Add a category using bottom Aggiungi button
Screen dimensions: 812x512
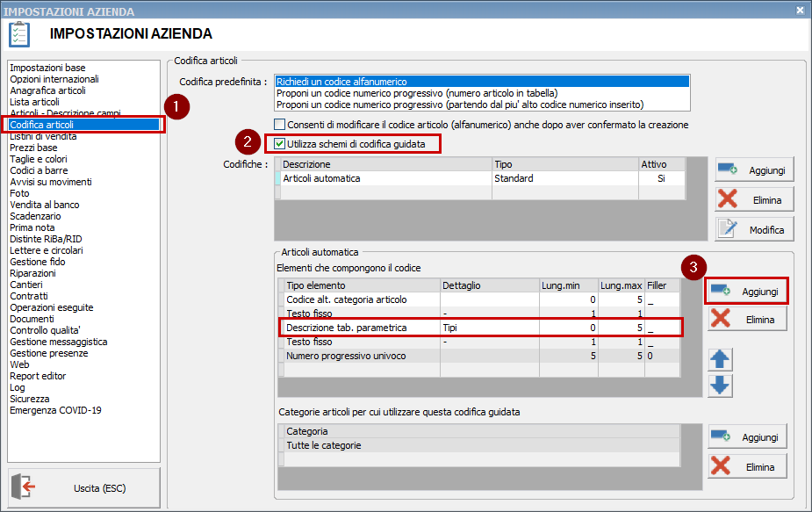coord(746,436)
